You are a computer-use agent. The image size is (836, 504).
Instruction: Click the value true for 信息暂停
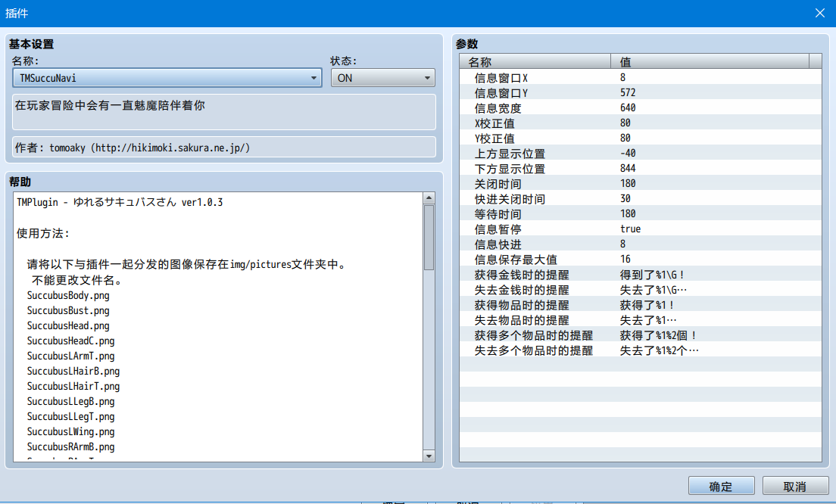coord(630,229)
